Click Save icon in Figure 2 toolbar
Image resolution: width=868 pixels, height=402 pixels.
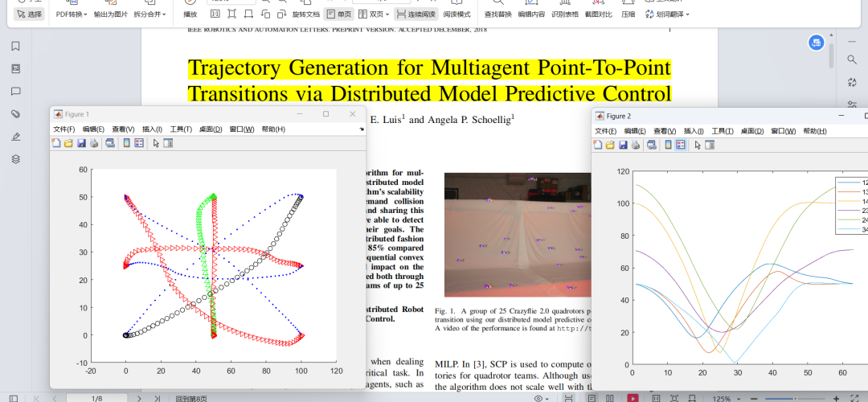623,145
